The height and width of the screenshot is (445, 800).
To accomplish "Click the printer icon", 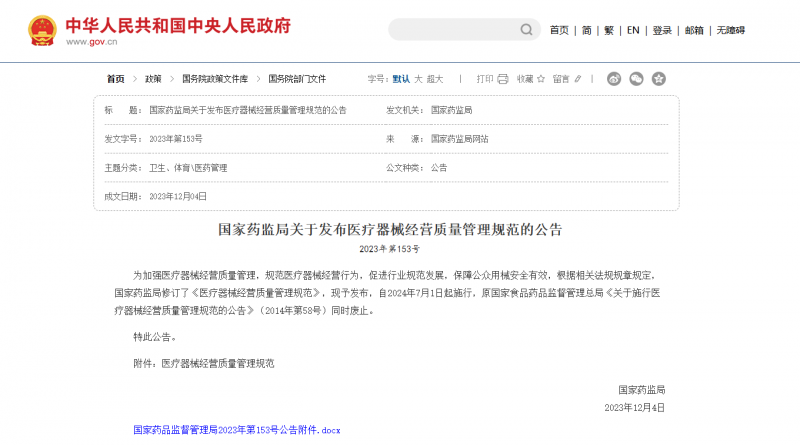I will 503,79.
